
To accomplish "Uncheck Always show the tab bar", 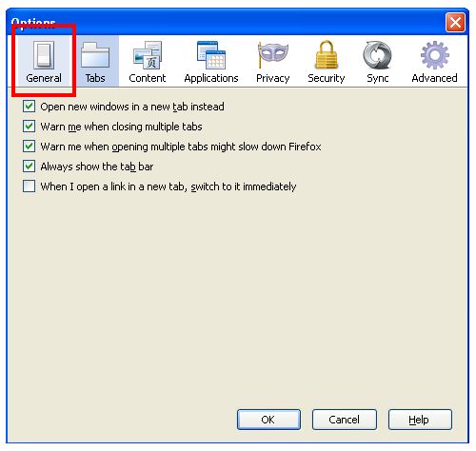I will tap(29, 167).
